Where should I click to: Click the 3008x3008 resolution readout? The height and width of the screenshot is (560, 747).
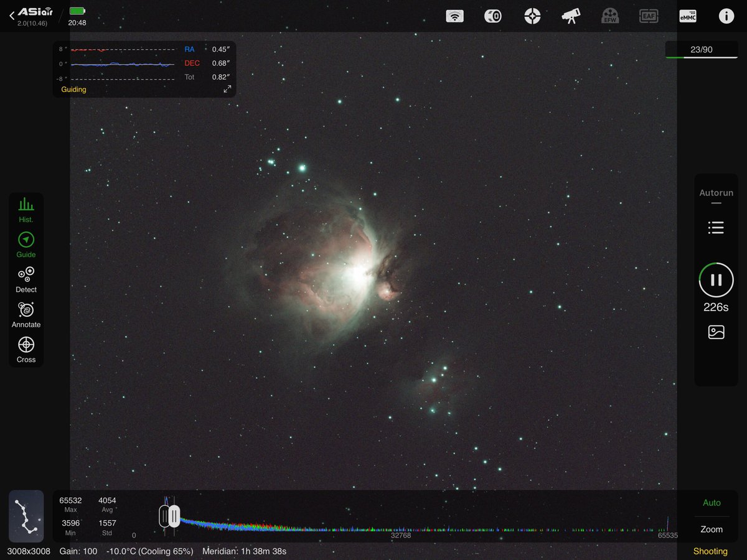pos(29,551)
